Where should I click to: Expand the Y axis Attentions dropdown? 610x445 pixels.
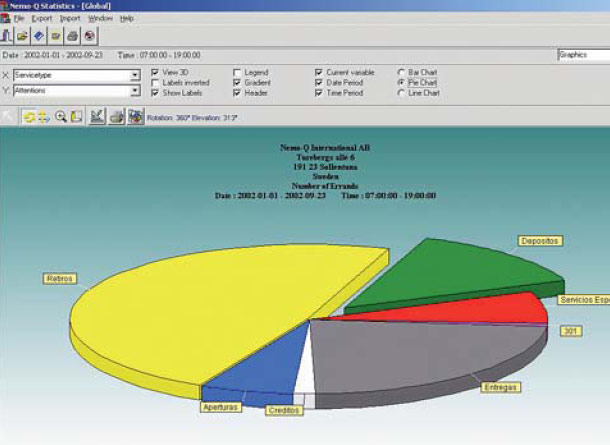[x=135, y=91]
